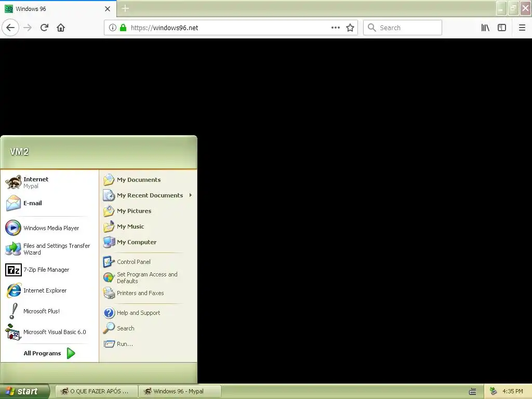Image resolution: width=532 pixels, height=399 pixels.
Task: Expand All Programs list
Action: click(x=49, y=353)
